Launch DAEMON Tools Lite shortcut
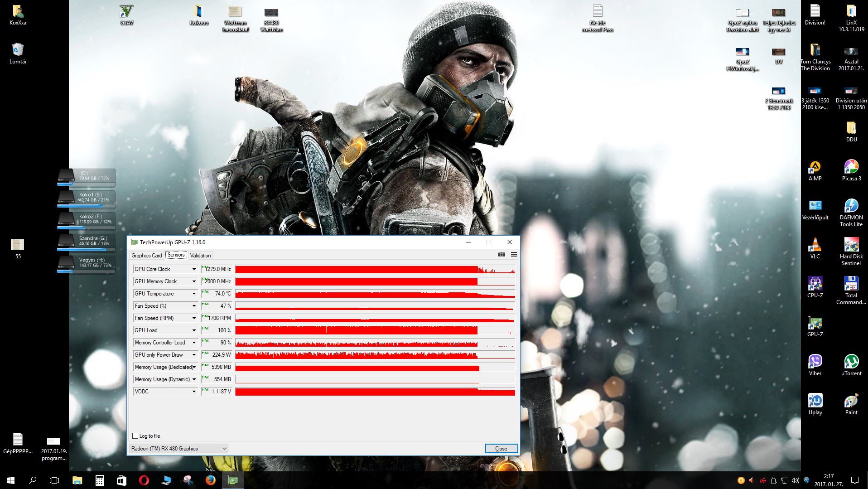The height and width of the screenshot is (489, 868). coord(851,213)
